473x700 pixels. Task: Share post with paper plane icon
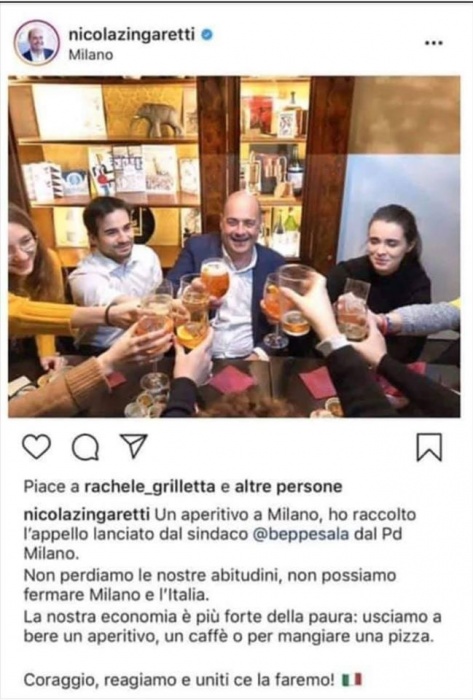pyautogui.click(x=133, y=445)
